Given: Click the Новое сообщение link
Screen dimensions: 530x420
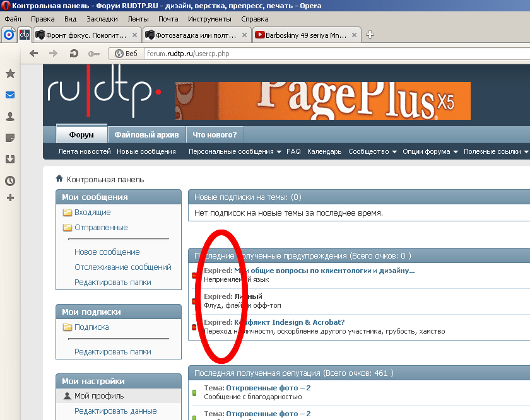Looking at the screenshot, I should pyautogui.click(x=107, y=252).
